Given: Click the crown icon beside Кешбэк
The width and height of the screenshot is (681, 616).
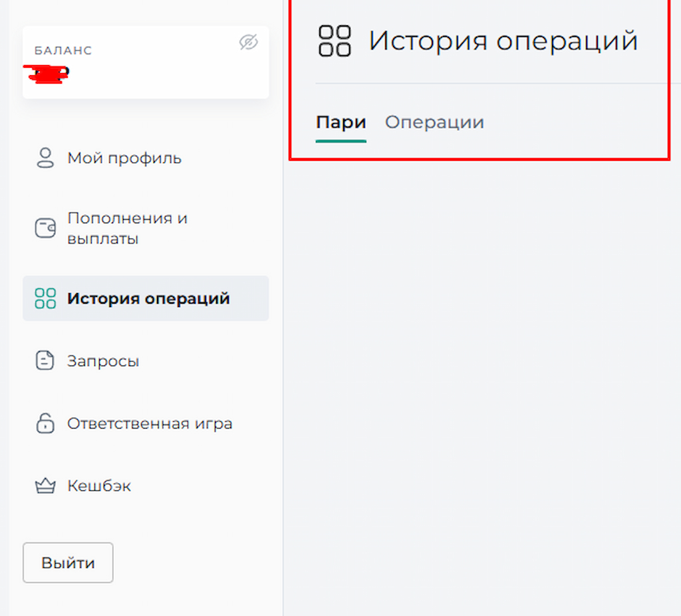Looking at the screenshot, I should 45,486.
